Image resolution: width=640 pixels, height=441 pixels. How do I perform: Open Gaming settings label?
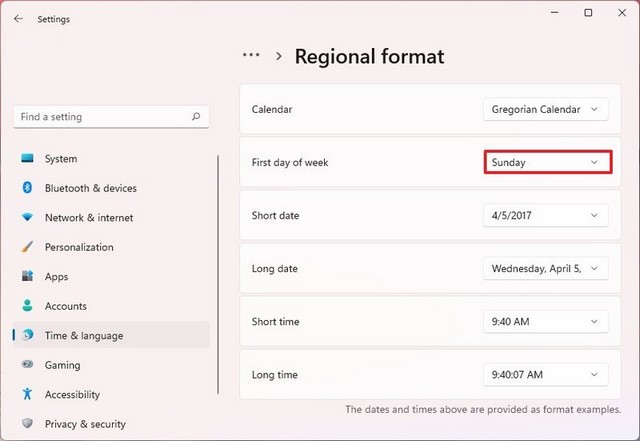click(x=62, y=365)
